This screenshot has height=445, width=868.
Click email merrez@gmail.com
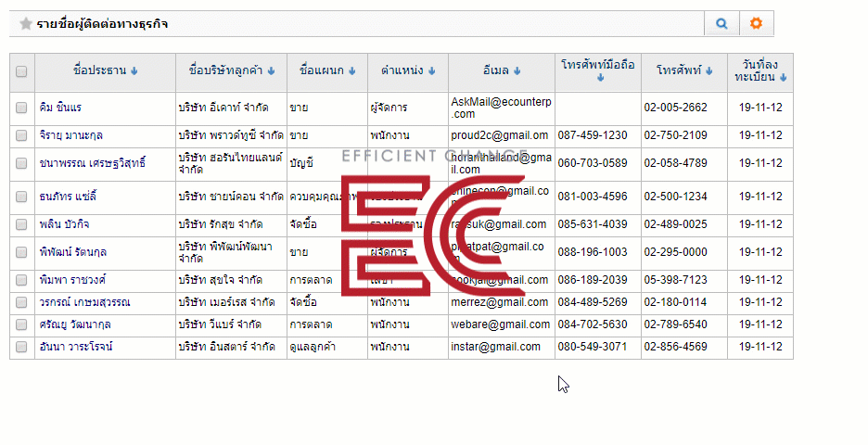[x=499, y=302]
